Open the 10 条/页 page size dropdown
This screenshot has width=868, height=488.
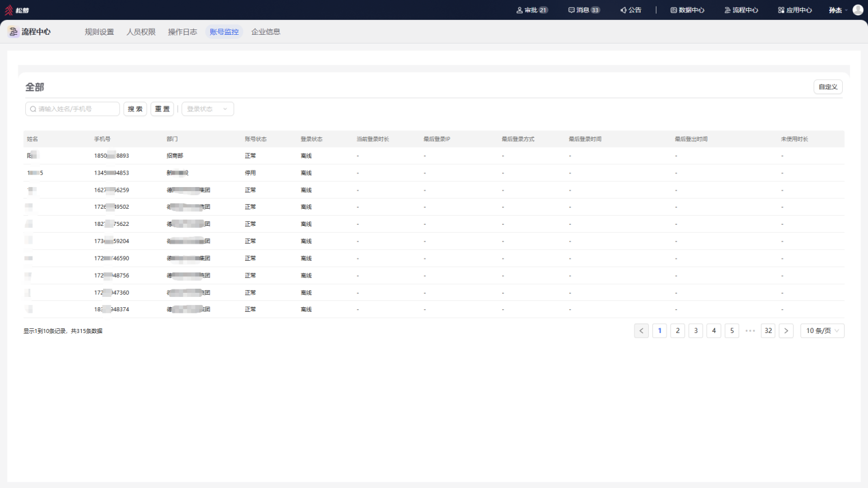click(x=822, y=330)
